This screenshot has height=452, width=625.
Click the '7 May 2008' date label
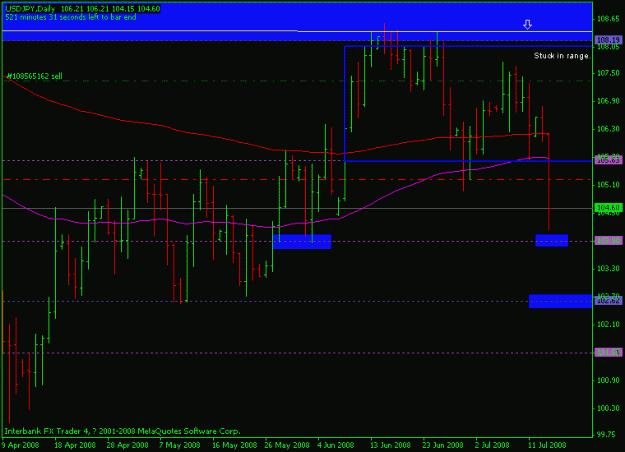180,445
